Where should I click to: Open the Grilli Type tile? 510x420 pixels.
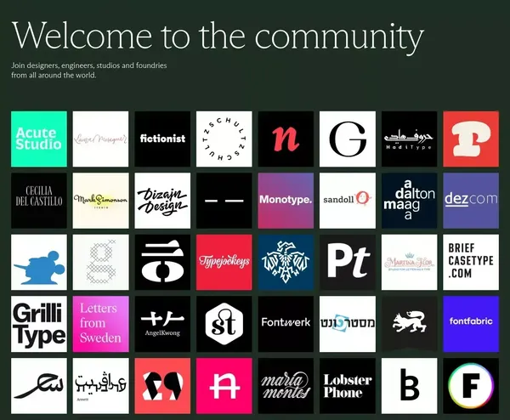39,324
